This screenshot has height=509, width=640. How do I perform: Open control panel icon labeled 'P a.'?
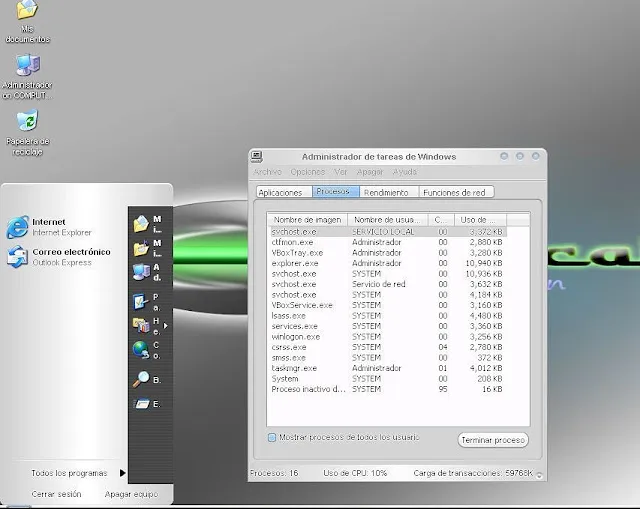[x=141, y=302]
